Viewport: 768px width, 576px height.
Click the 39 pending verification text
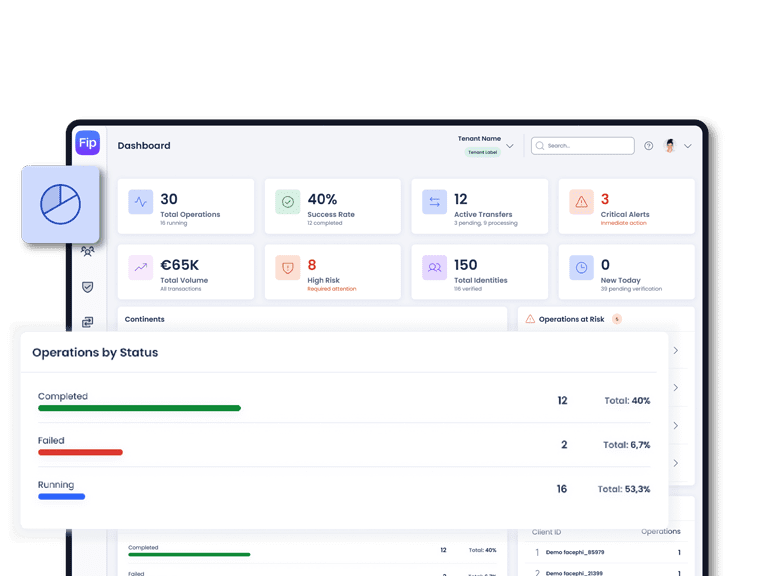[631, 289]
